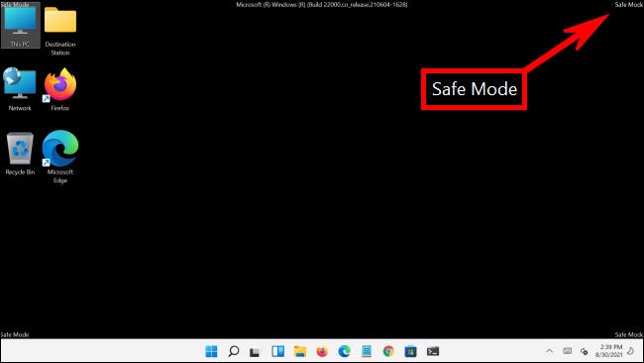Click the touch keyboard tray icon

click(567, 351)
